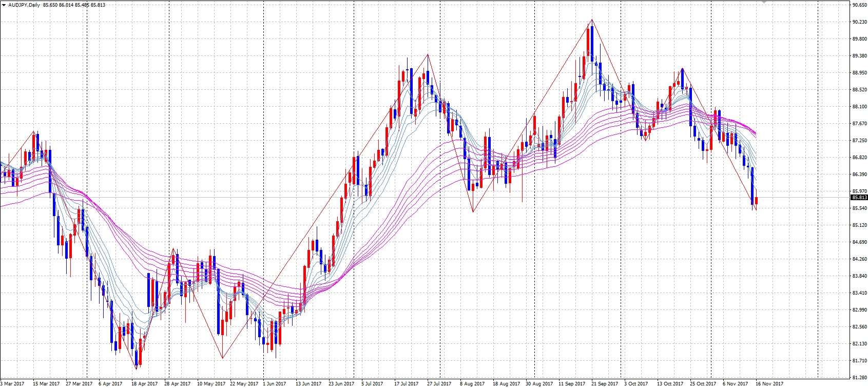This screenshot has width=868, height=388.
Task: Click the 30 Aug 2017 date label
Action: (539, 384)
